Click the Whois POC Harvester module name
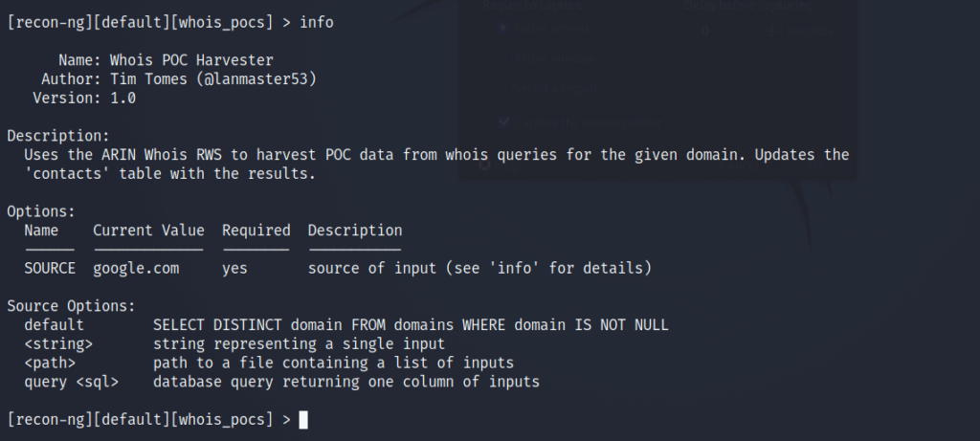This screenshot has height=441, width=980. (191, 60)
